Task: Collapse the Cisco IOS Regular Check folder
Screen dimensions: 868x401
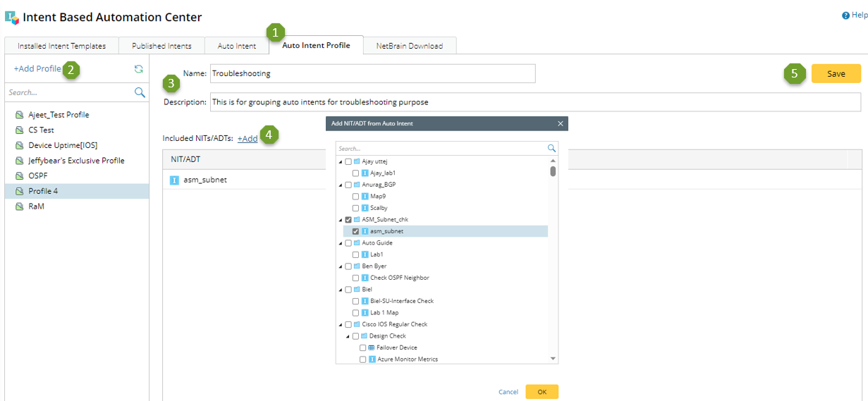Action: 341,325
